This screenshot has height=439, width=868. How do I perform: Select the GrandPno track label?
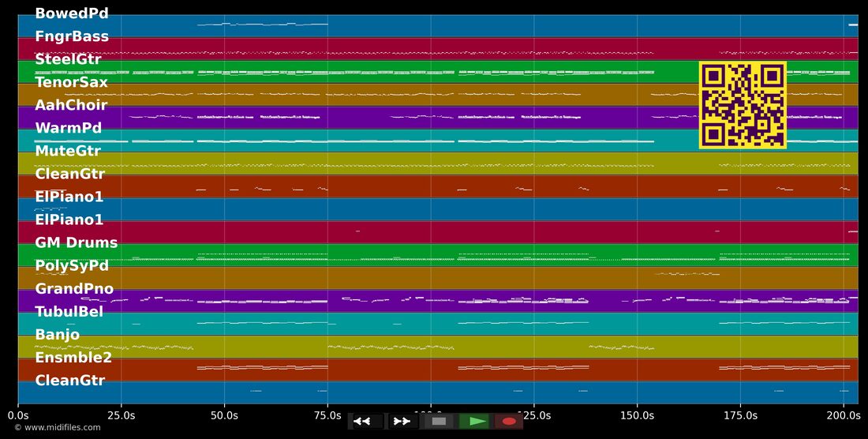[74, 288]
